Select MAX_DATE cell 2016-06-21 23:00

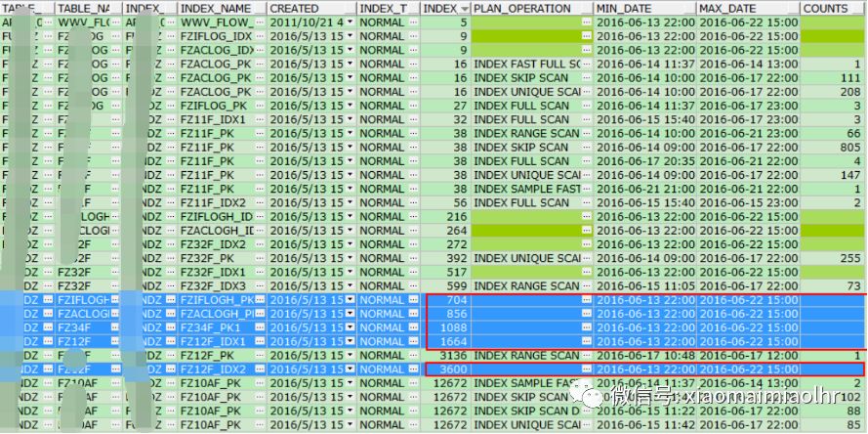(x=748, y=133)
